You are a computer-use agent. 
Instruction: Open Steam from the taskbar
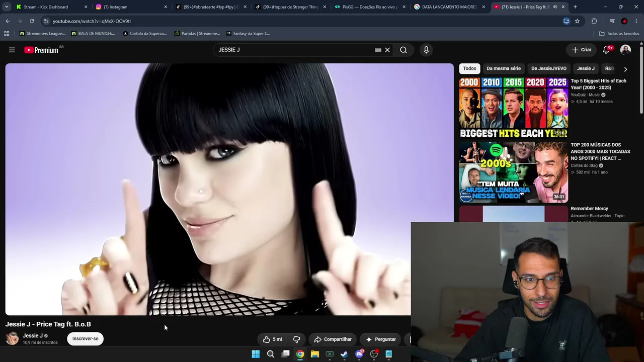point(344,354)
